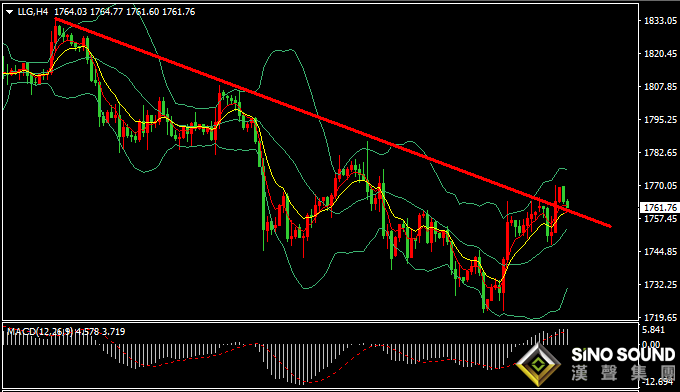The width and height of the screenshot is (680, 392).
Task: Select the MACD(12,26,9) indicator label
Action: pos(40,332)
